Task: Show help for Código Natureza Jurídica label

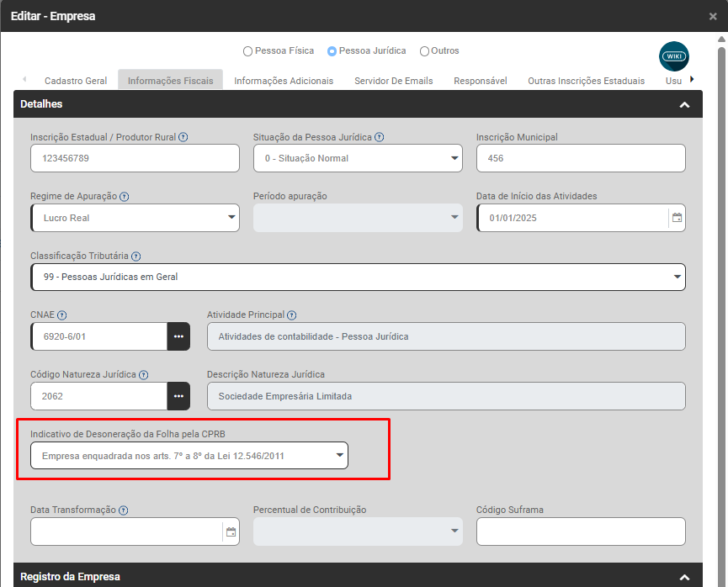Action: coord(143,375)
